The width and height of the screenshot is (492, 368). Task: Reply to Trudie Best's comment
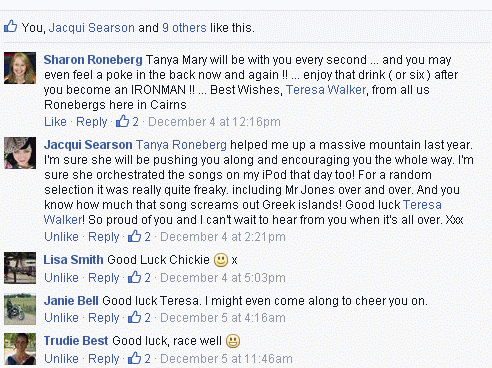point(104,359)
